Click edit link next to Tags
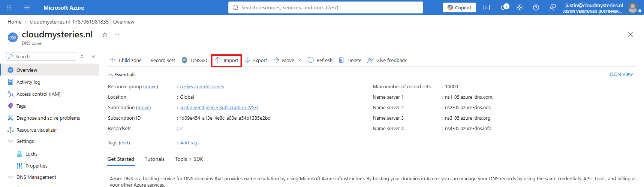The height and width of the screenshot is (187, 644). pyautogui.click(x=124, y=142)
